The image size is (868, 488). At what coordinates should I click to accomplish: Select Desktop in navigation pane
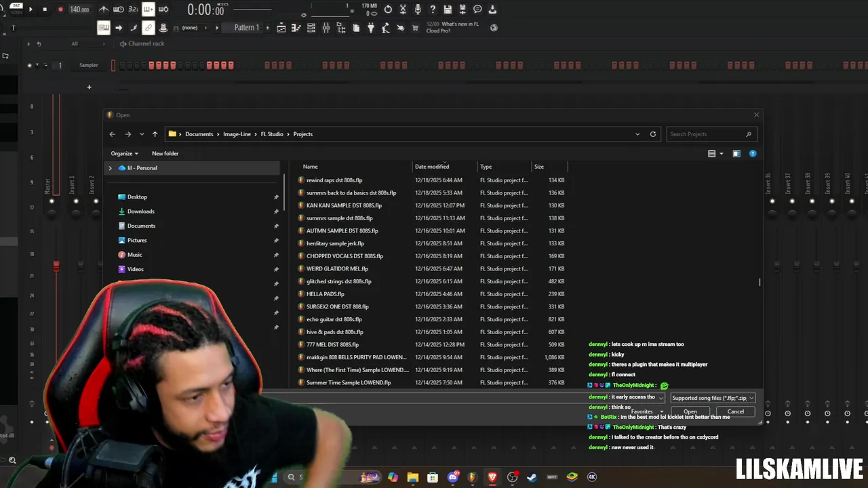click(x=137, y=197)
